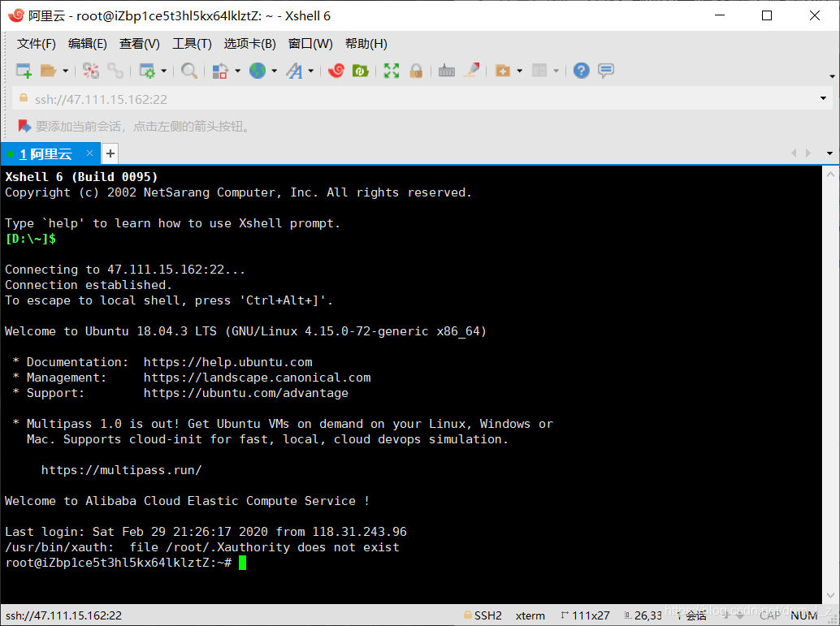This screenshot has width=840, height=626.
Task: Open the 文件(F) menu
Action: [x=37, y=43]
